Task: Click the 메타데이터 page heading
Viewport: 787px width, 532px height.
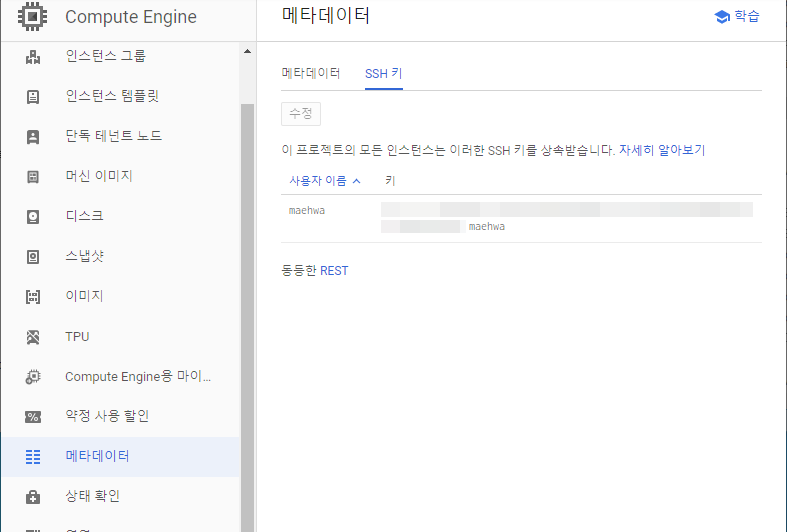Action: 326,16
